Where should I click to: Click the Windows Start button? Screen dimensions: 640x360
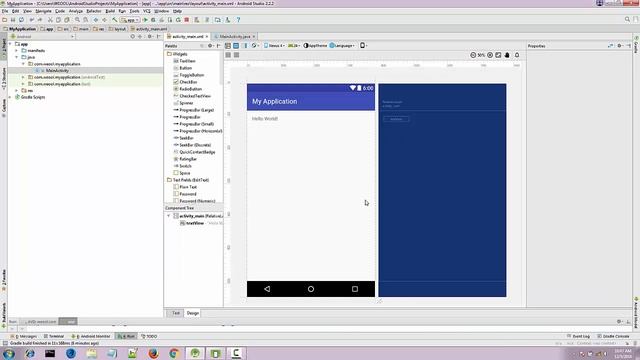[9, 353]
